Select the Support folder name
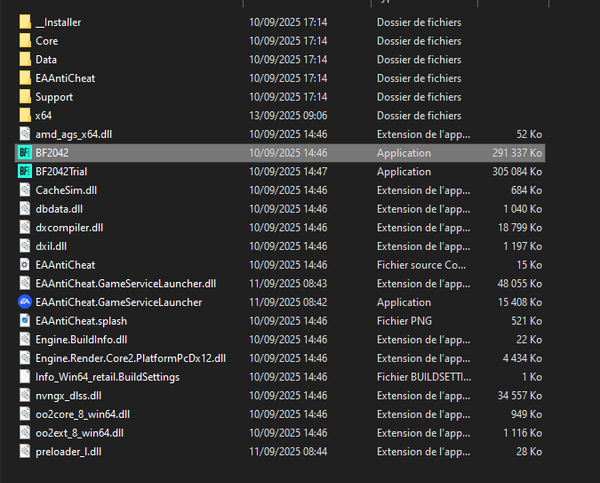The height and width of the screenshot is (483, 600). [x=54, y=97]
